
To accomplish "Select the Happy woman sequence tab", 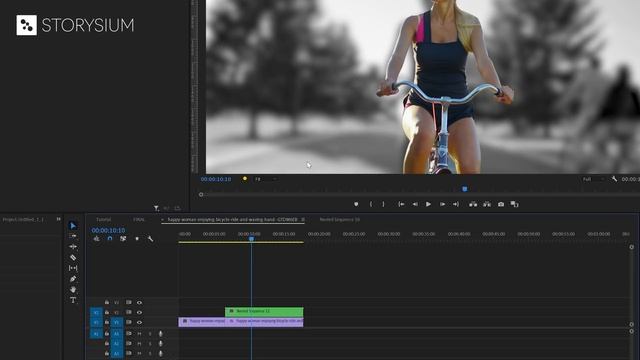I will tap(233, 220).
